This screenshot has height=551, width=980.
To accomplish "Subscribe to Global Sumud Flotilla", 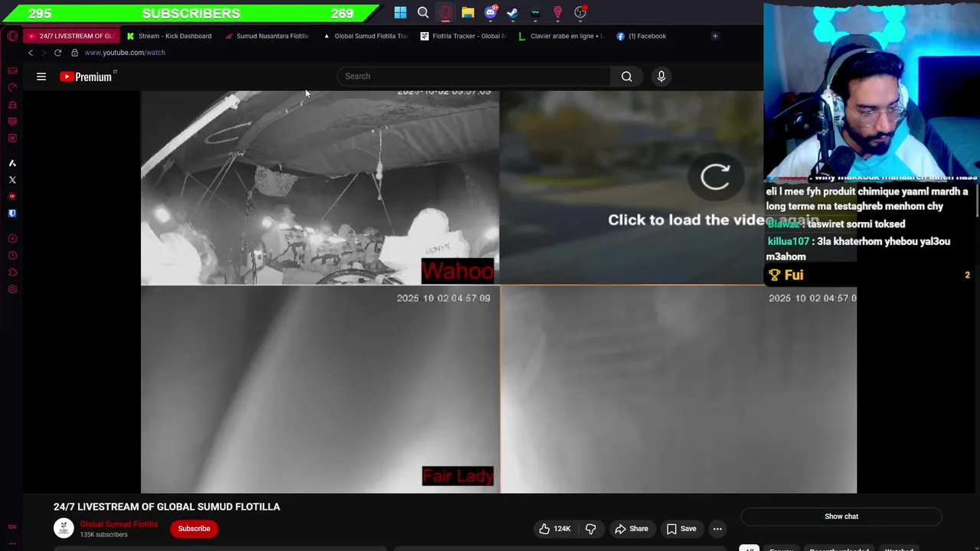I will [194, 529].
